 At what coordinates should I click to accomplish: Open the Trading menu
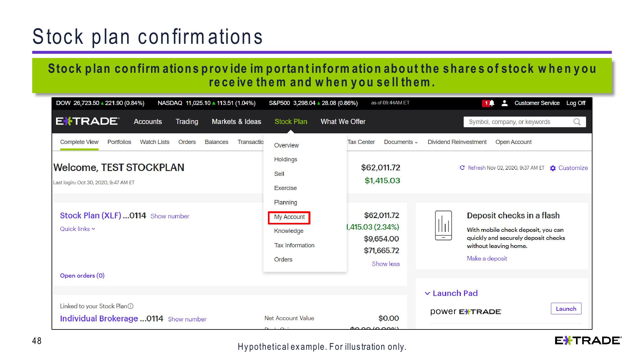pos(187,122)
